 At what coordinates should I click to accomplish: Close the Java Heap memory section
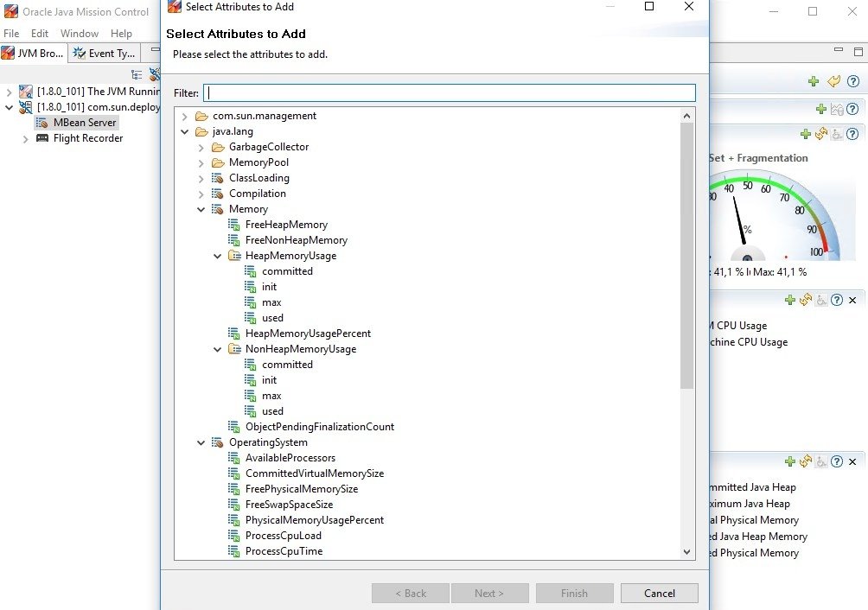click(x=852, y=461)
